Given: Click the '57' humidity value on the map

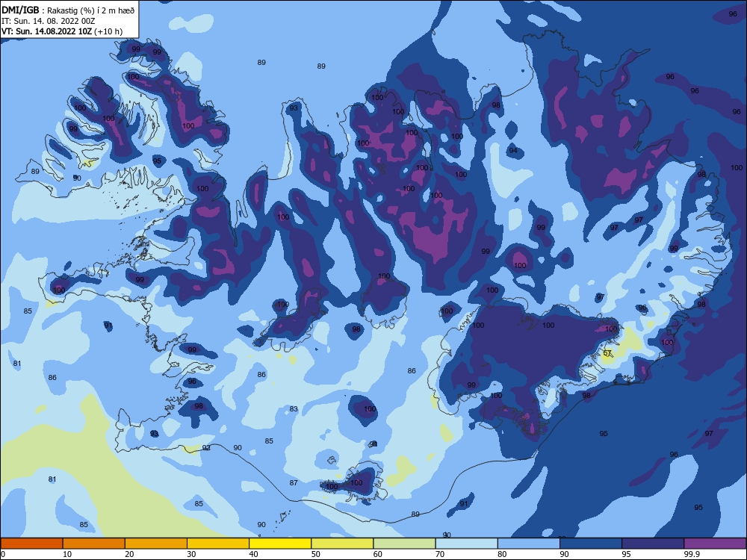Looking at the screenshot, I should click(607, 353).
